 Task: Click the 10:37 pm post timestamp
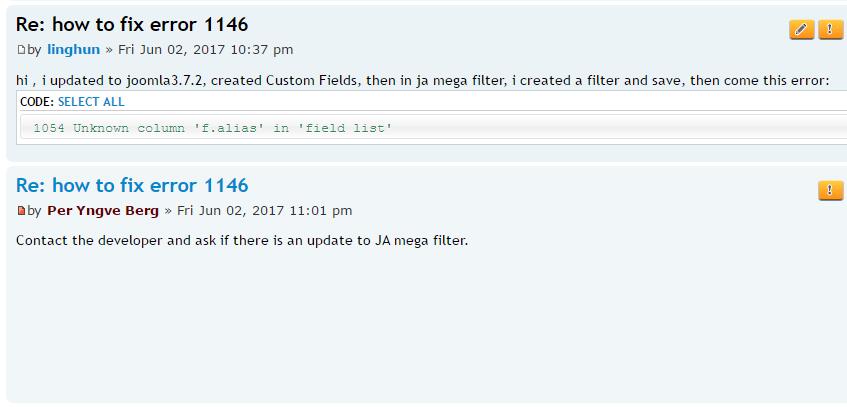[205, 49]
